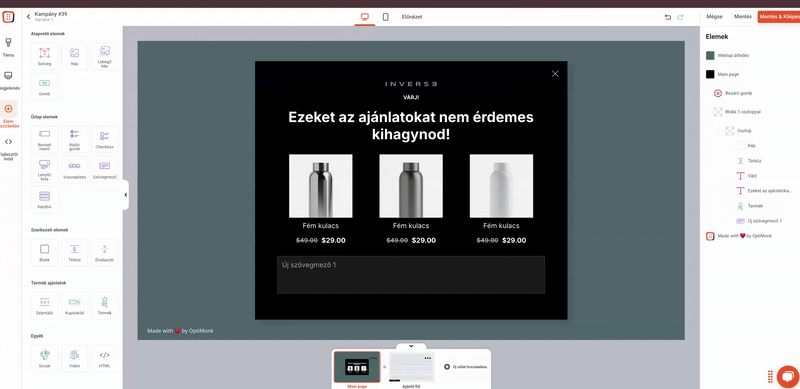Select the popup headline text
This screenshot has height=389, width=800.
411,126
